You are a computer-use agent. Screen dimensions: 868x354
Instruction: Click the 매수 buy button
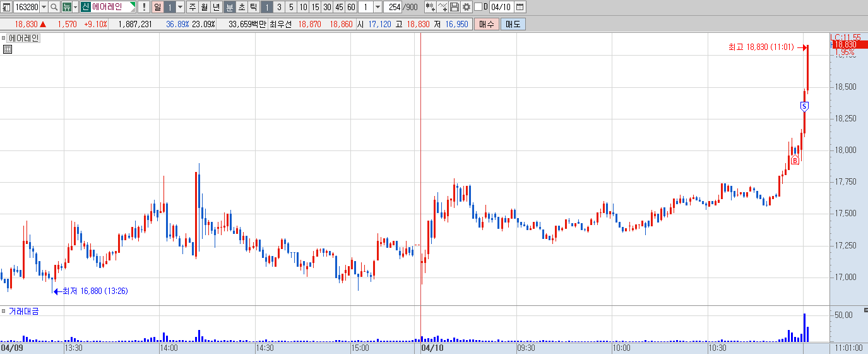[x=487, y=24]
